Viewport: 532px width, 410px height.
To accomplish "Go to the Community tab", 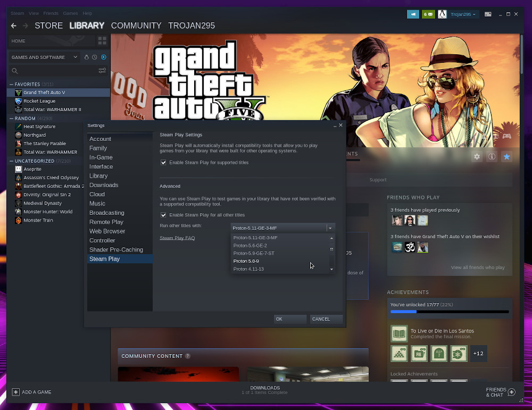I will (136, 26).
